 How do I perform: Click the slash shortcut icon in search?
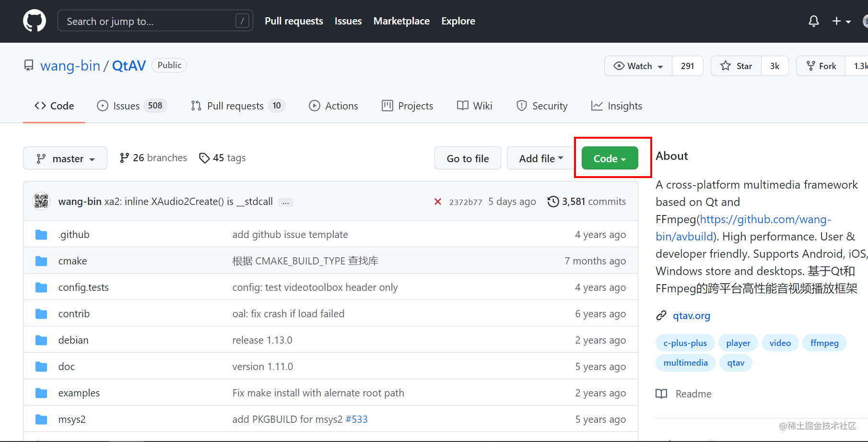pos(243,21)
